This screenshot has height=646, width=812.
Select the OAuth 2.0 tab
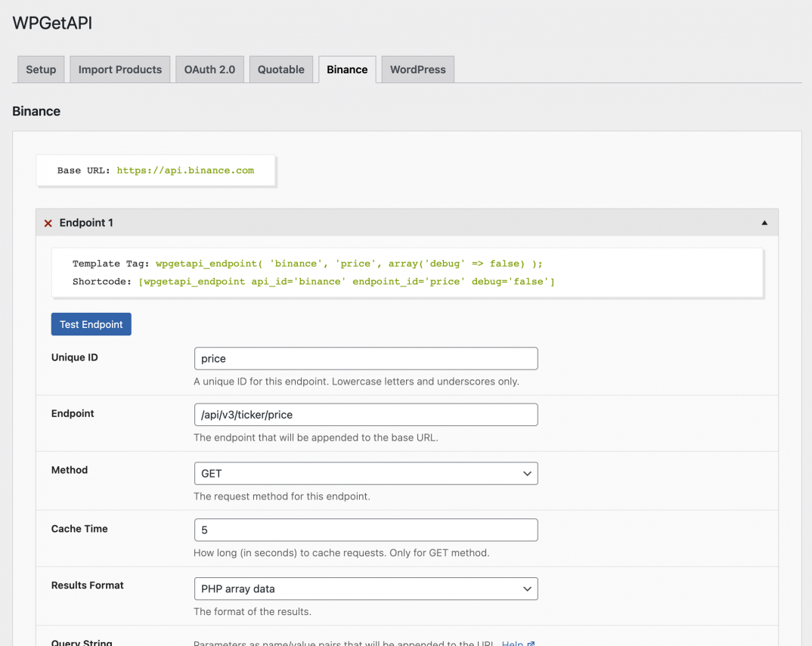(x=209, y=69)
